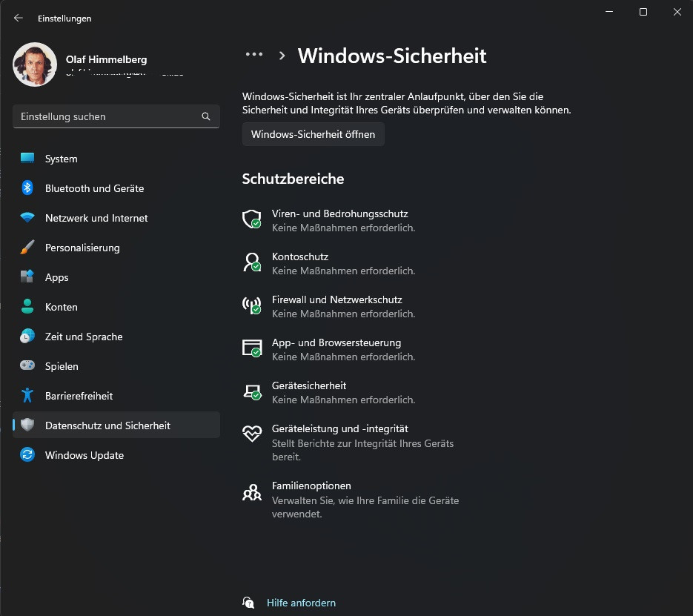This screenshot has height=616, width=693.
Task: Click the Barrierefreiheit accessibility icon
Action: tap(27, 396)
